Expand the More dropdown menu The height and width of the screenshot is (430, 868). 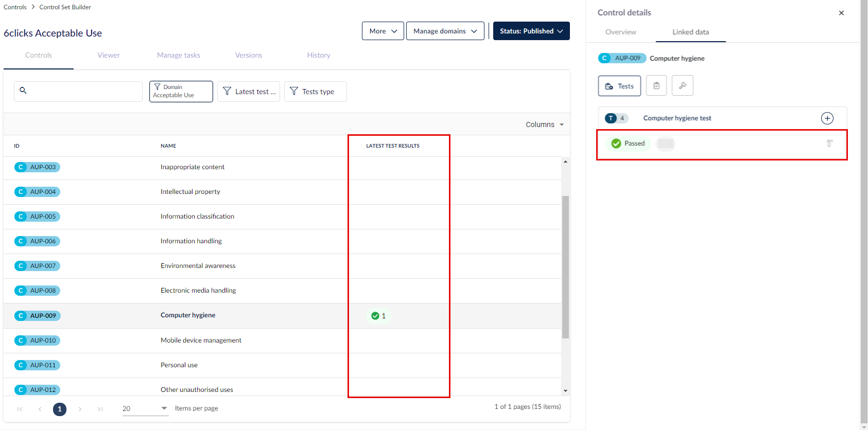(x=383, y=31)
